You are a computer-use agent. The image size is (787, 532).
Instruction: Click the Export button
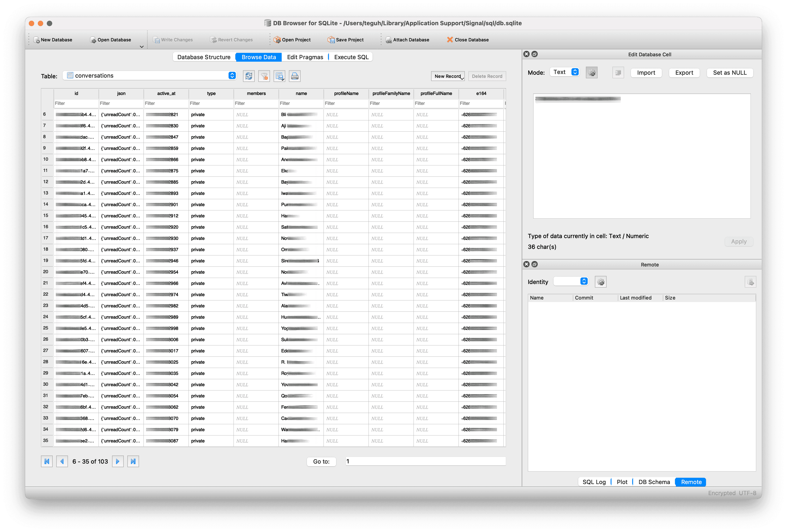684,73
